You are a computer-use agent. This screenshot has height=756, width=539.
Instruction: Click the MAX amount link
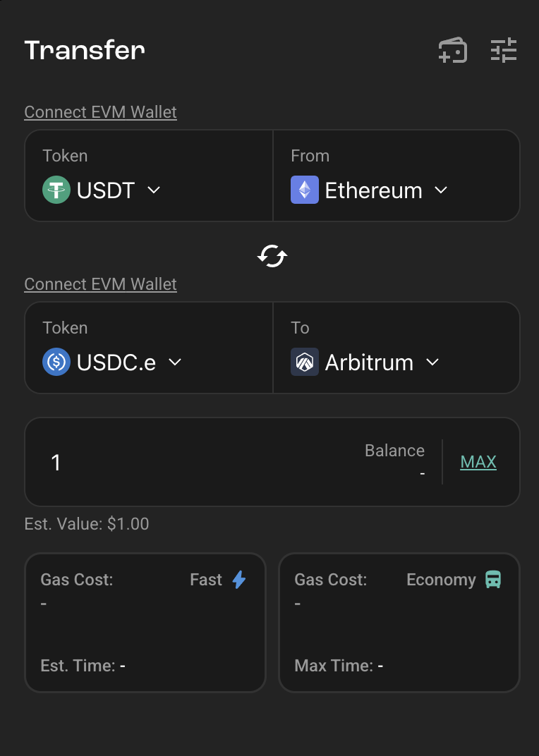tap(478, 462)
